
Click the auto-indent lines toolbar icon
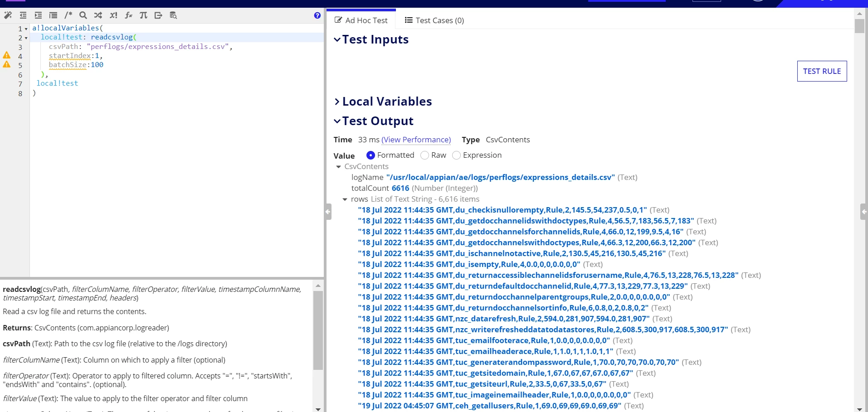[x=53, y=15]
